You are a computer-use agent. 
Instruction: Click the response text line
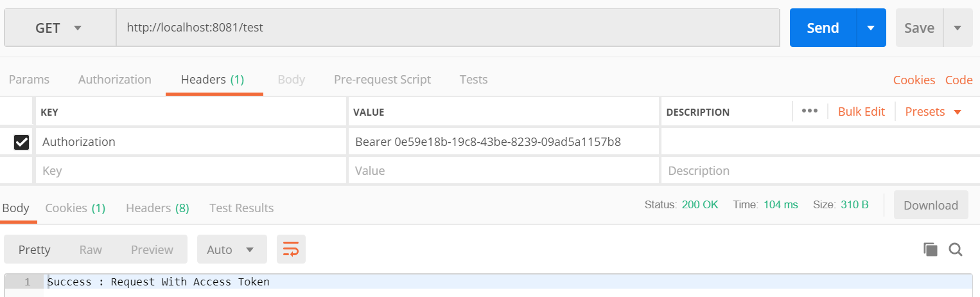[159, 282]
